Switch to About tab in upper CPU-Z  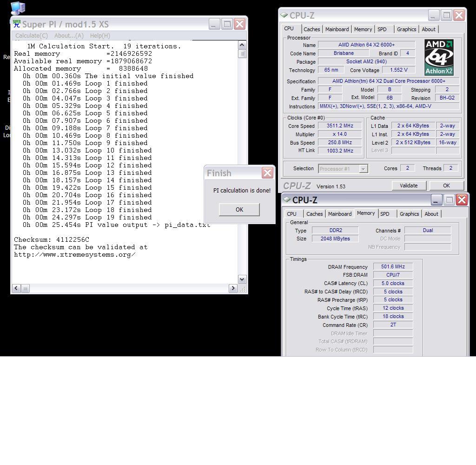coord(428,29)
